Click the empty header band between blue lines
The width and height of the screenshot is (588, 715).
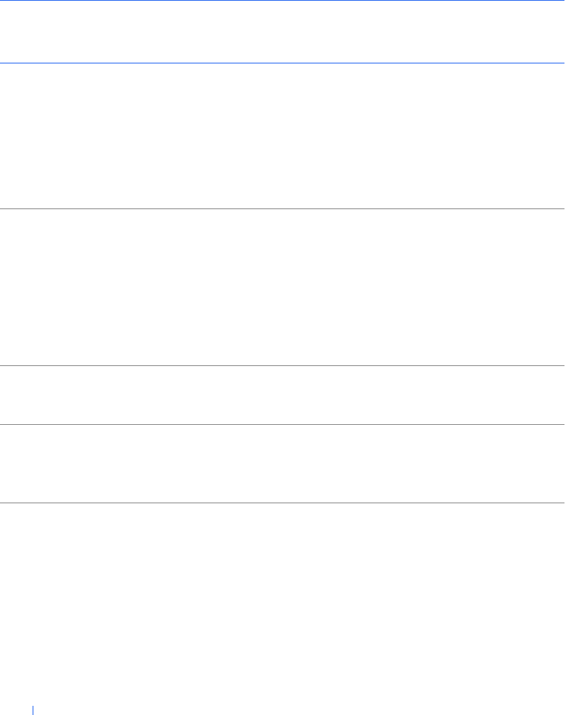point(281,31)
